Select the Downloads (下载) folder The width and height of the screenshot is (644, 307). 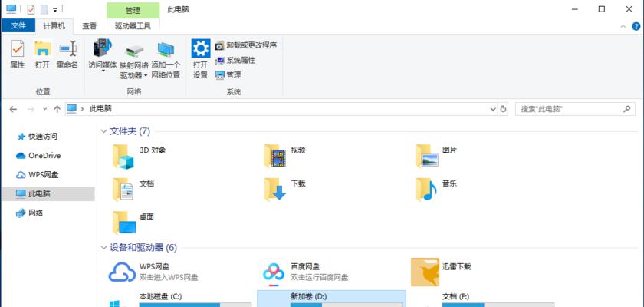click(x=285, y=190)
